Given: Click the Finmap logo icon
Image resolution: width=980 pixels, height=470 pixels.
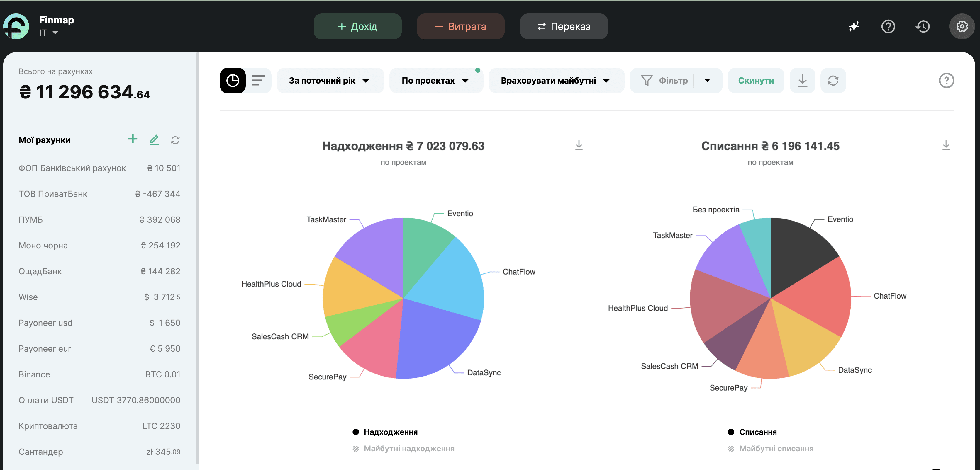Looking at the screenshot, I should (x=16, y=26).
